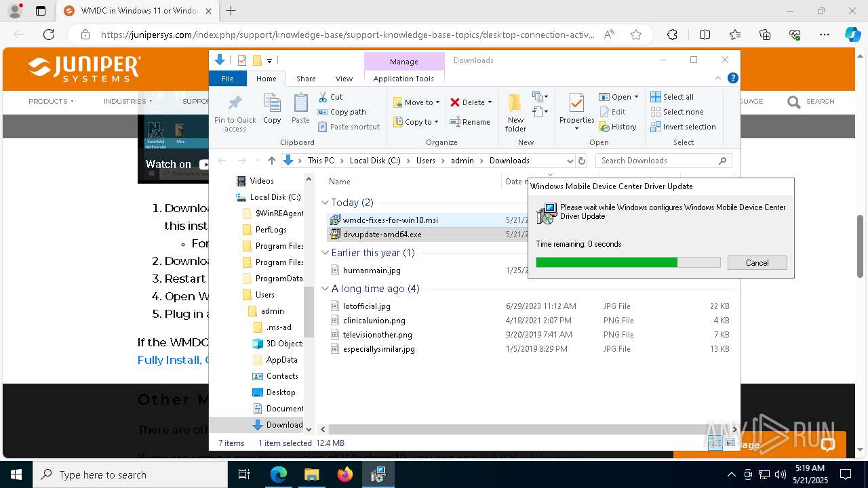Viewport: 868px width, 488px height.
Task: Open Explorer help question mark icon
Action: 732,79
